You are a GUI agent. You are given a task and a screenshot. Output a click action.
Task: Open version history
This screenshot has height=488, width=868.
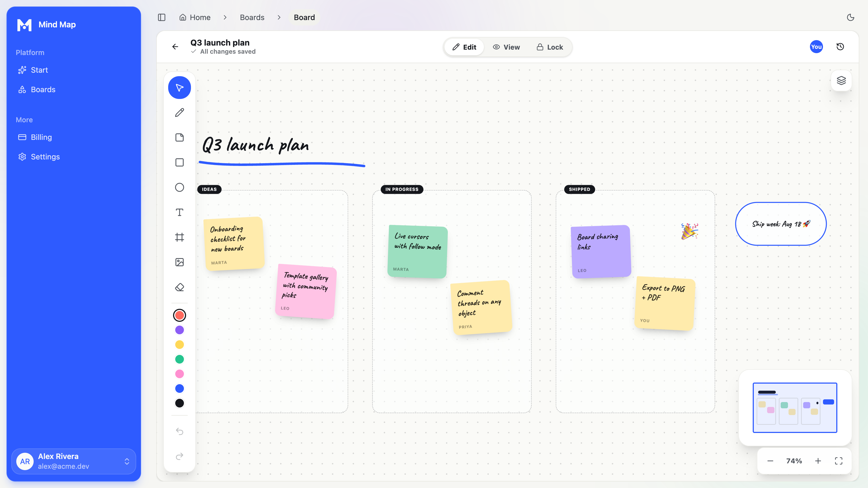click(x=840, y=47)
